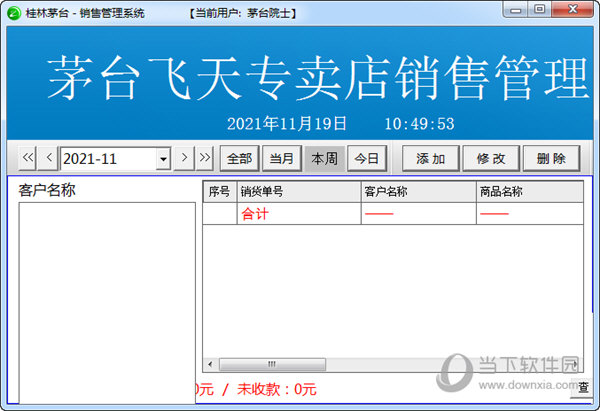Click the horizontal scrollbar thumb

pos(272,364)
